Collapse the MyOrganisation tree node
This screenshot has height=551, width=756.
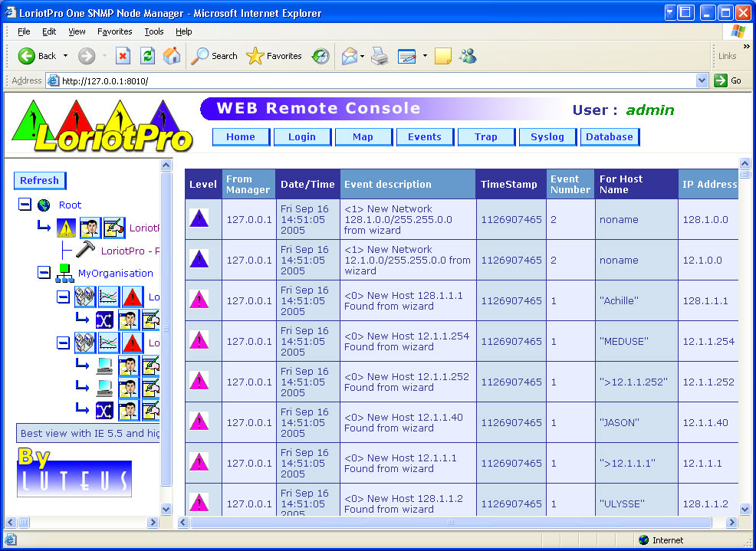coord(44,273)
